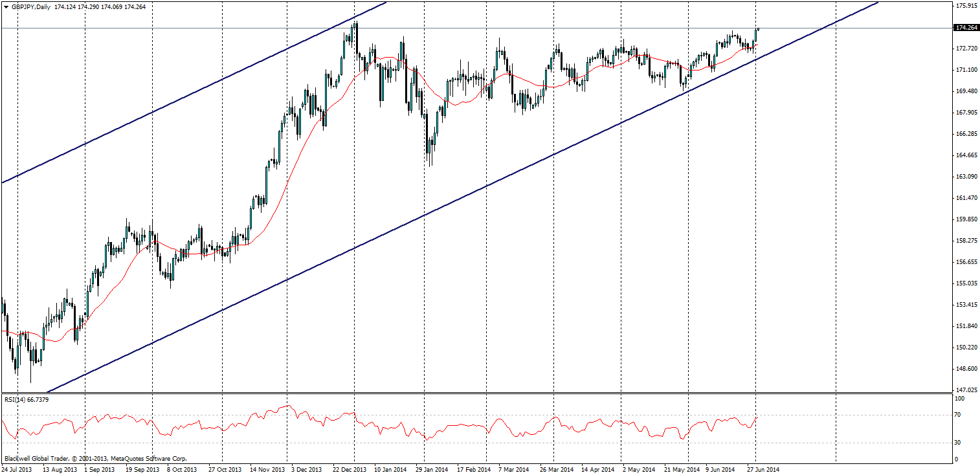Click the 9 Jun 2014 date label
980x475 pixels.
pyautogui.click(x=721, y=470)
